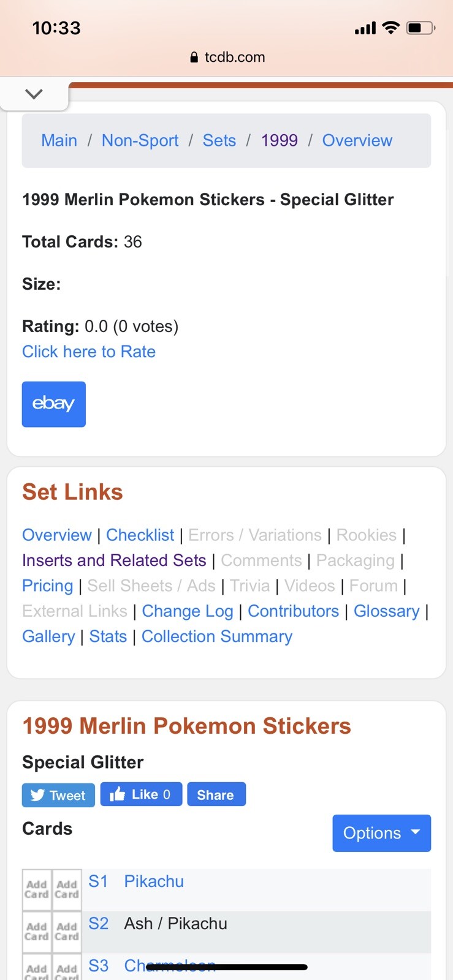
Task: Open the S1 Pikachu card entry
Action: click(x=154, y=881)
